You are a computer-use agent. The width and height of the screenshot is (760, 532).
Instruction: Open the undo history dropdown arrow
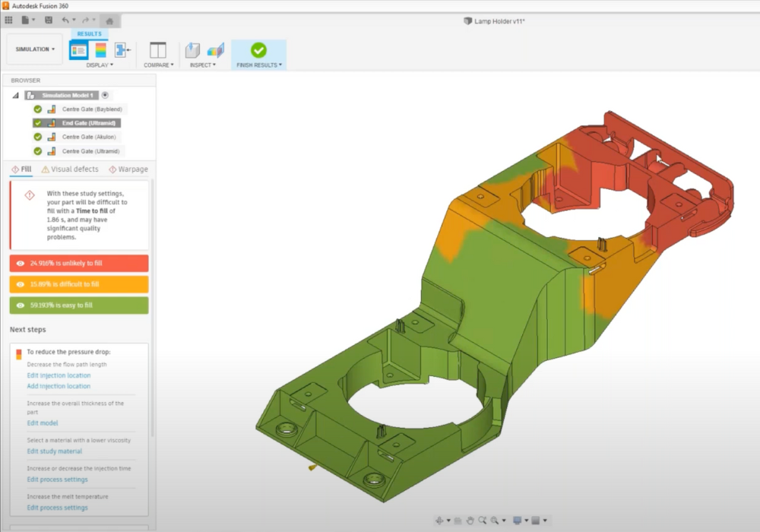click(74, 20)
